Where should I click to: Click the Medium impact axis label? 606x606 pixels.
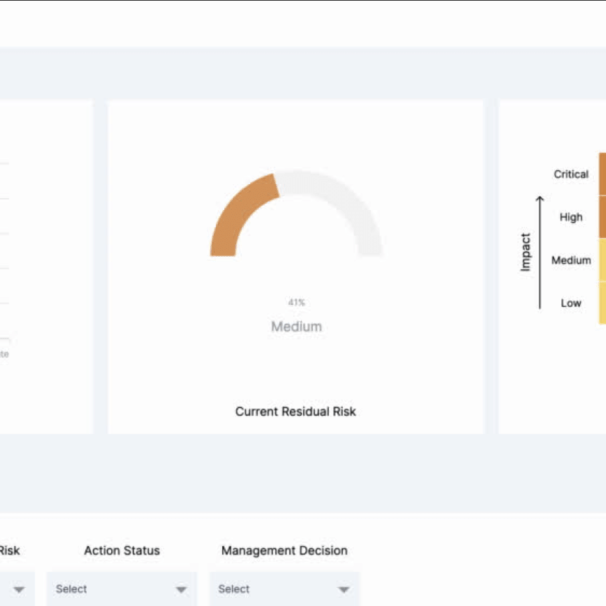[571, 260]
